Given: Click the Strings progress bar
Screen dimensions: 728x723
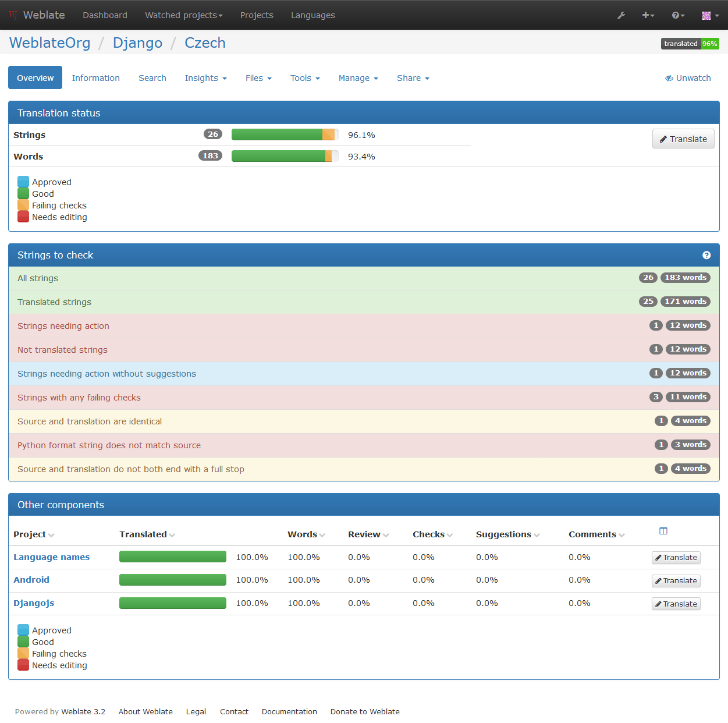Looking at the screenshot, I should 285,134.
